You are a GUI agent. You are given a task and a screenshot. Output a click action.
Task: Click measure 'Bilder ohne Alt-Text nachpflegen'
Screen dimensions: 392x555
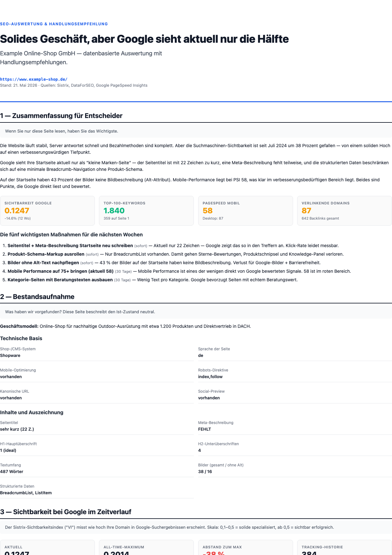(43, 263)
